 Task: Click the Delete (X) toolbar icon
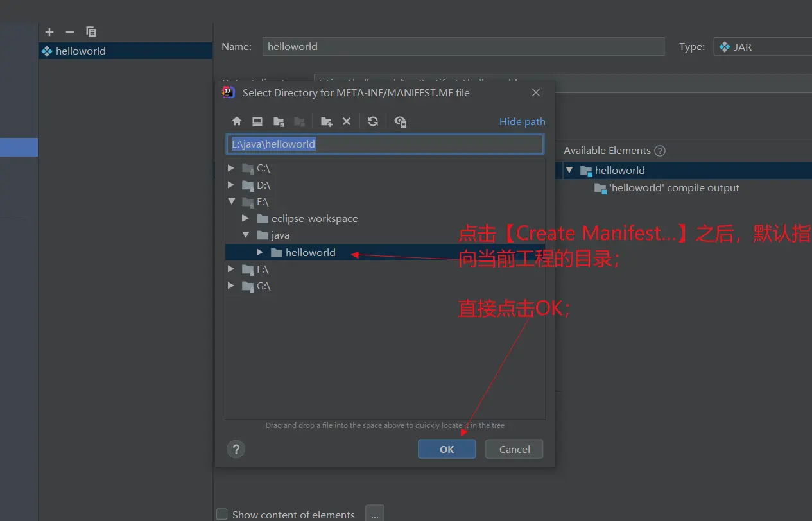click(x=347, y=121)
